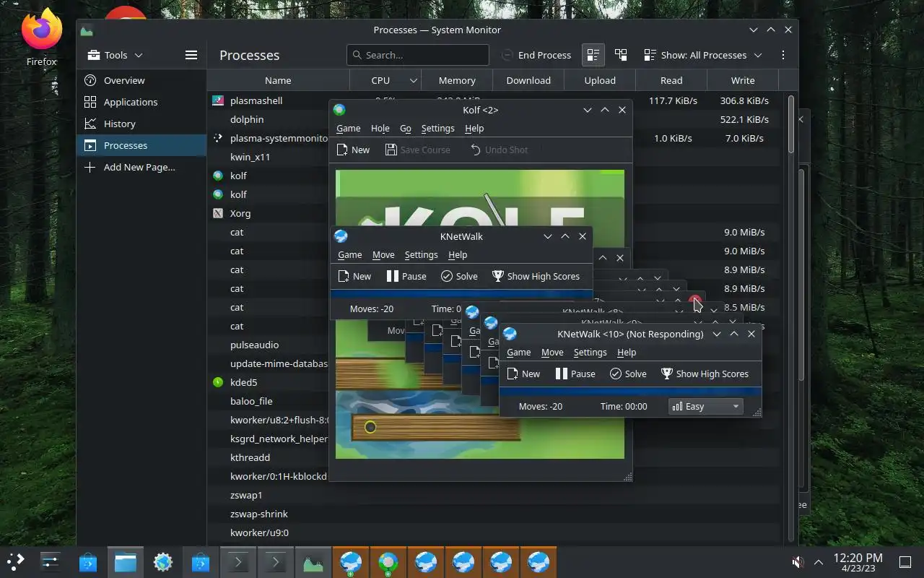Mute audio via the tray volume icon
This screenshot has width=924, height=578.
[798, 562]
